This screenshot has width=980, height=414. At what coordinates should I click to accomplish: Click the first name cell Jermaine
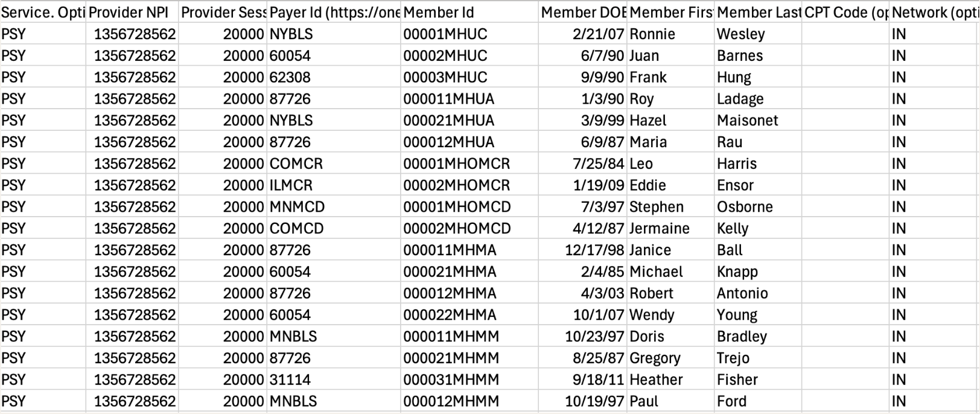pos(670,228)
